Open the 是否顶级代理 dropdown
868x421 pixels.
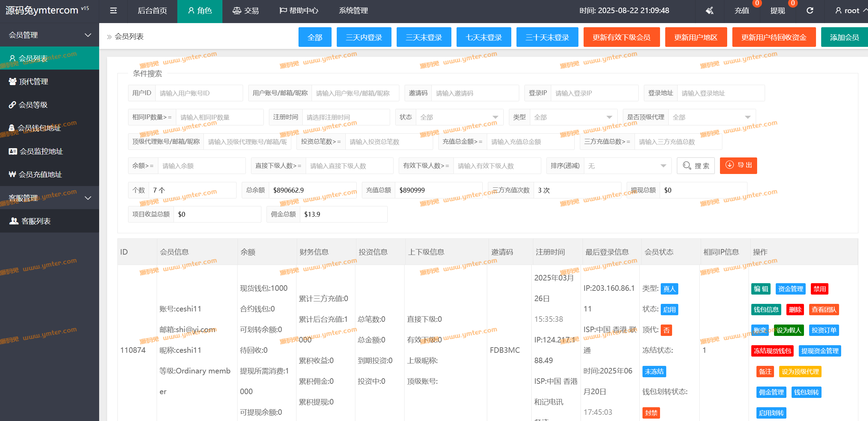711,117
